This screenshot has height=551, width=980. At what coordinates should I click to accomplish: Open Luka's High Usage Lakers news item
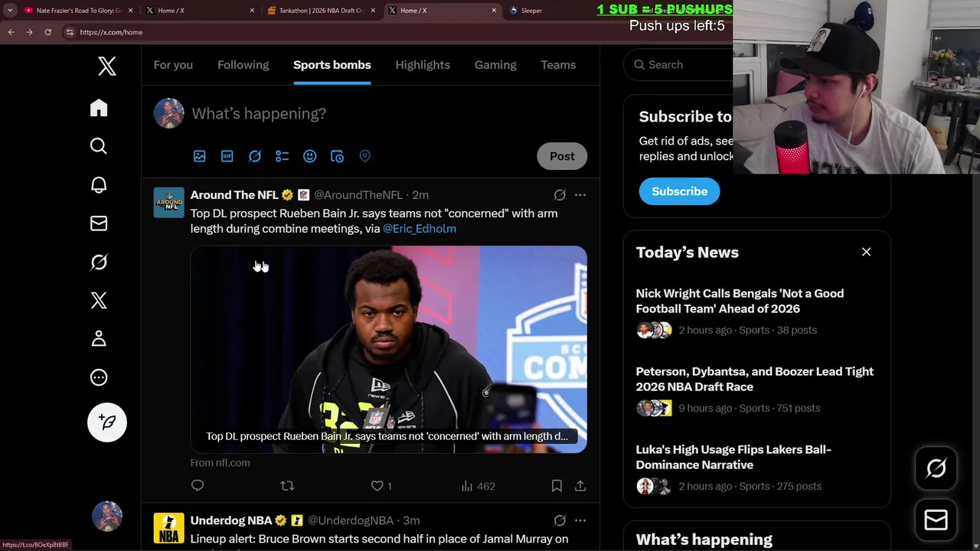[757, 468]
